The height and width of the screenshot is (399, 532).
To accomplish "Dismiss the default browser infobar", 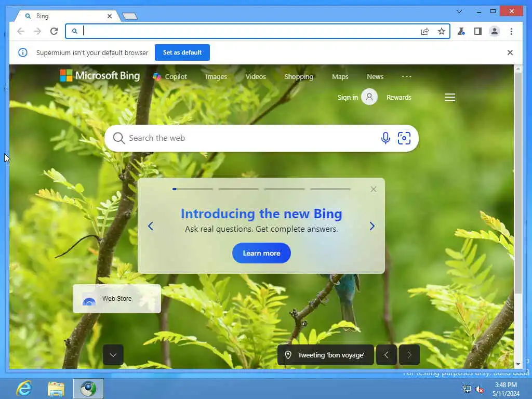I will pos(510,52).
